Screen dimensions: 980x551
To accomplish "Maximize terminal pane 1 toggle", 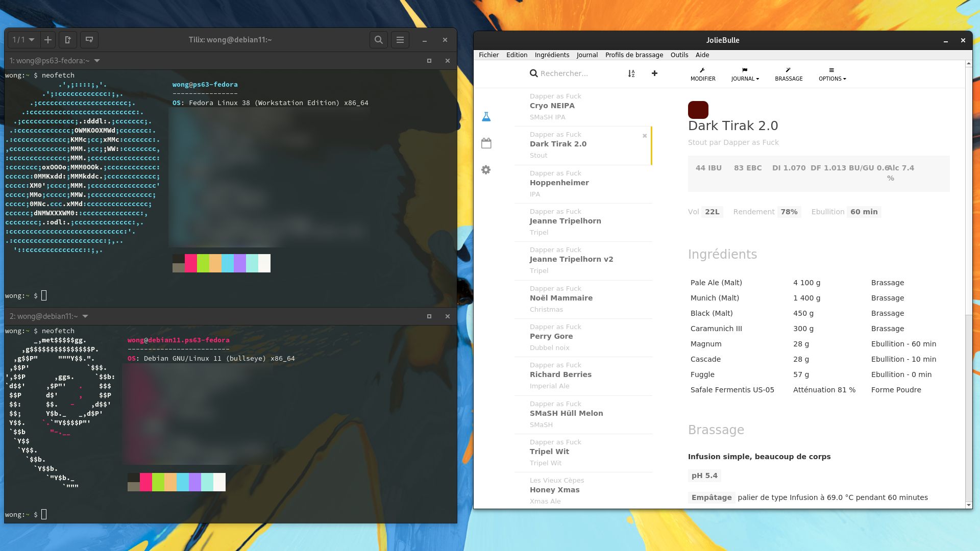I will pyautogui.click(x=429, y=61).
